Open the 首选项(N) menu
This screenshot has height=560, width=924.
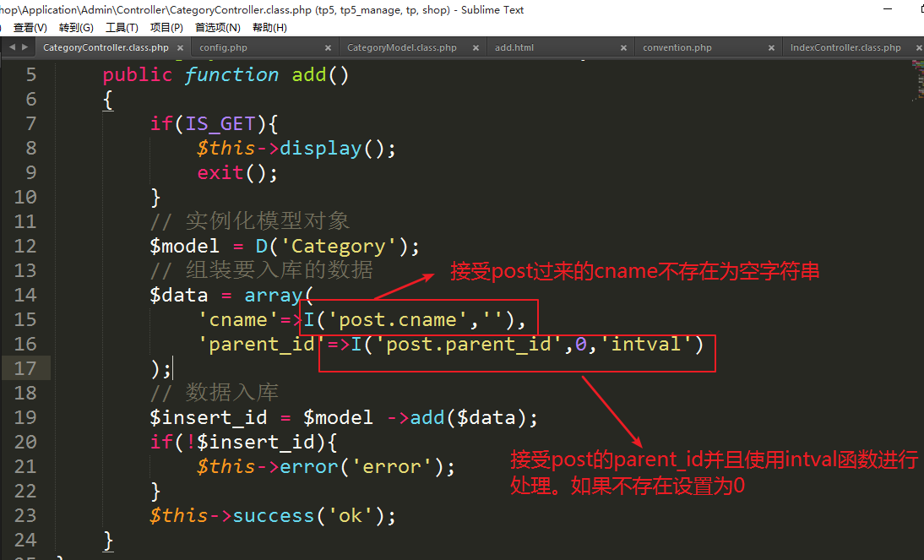[x=217, y=28]
